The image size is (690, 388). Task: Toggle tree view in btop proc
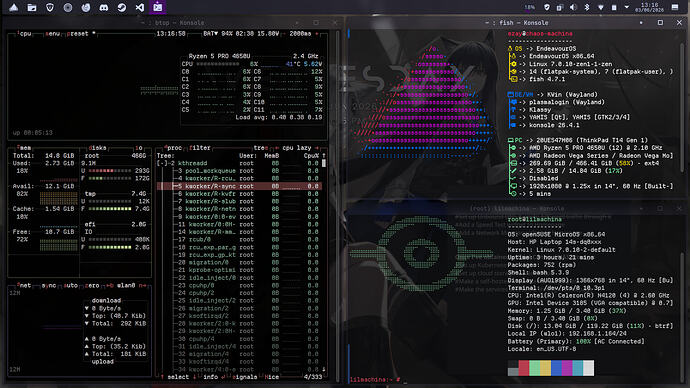pos(261,148)
